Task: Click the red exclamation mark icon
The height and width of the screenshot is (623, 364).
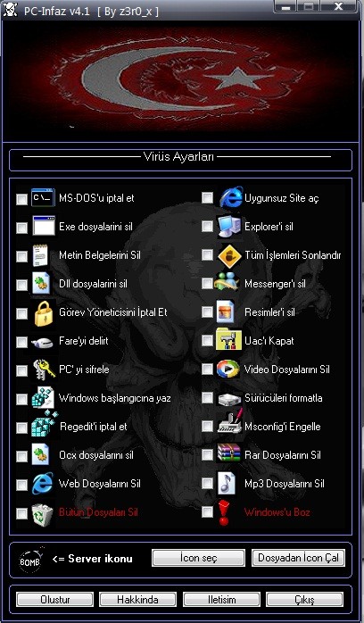Action: [x=224, y=513]
